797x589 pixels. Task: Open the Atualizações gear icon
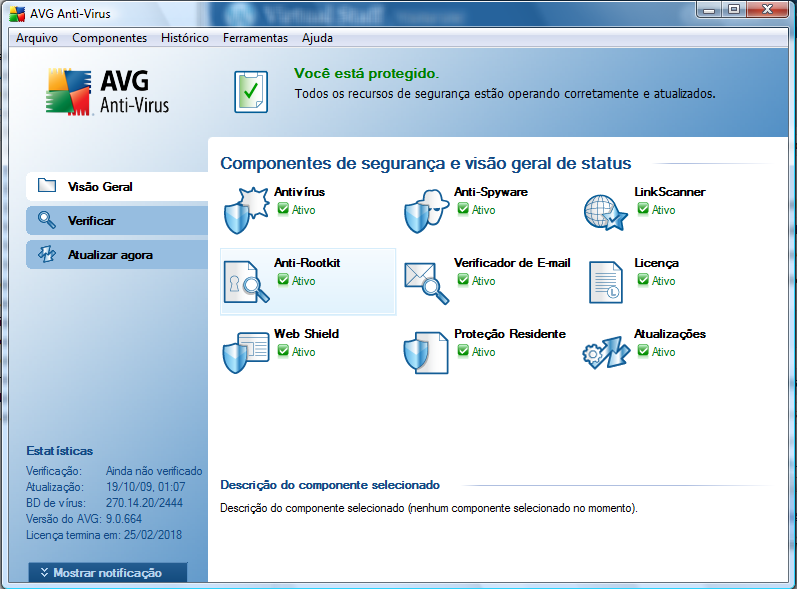tap(606, 352)
